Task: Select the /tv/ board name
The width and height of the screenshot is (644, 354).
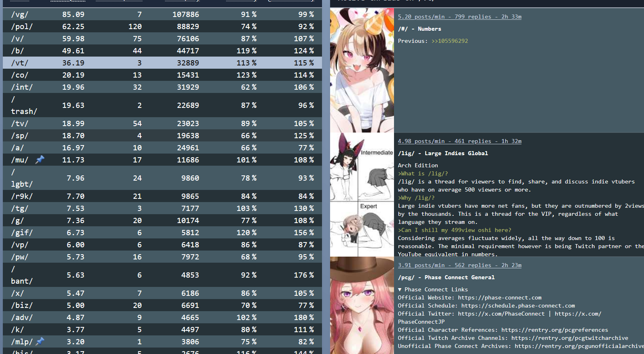Action: (20, 123)
